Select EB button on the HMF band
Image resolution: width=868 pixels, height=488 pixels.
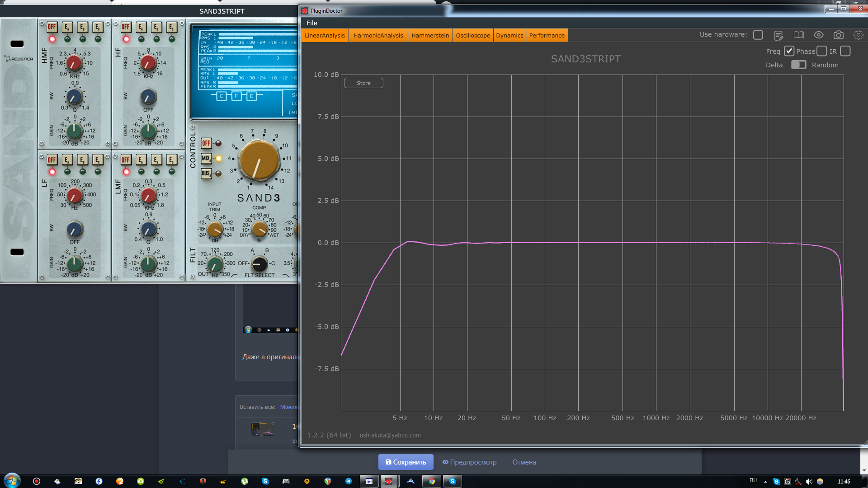(x=82, y=27)
